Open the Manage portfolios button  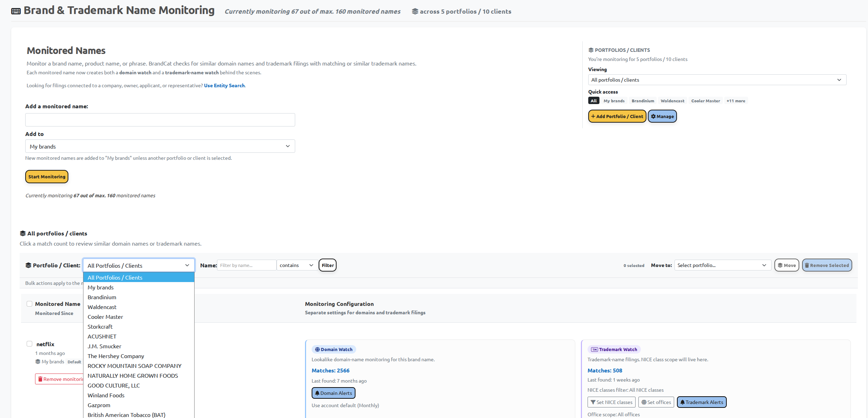(662, 116)
